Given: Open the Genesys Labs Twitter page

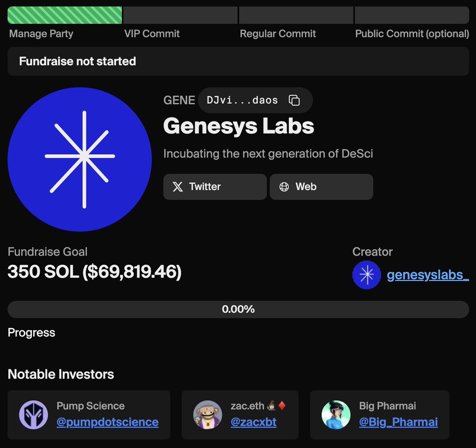Looking at the screenshot, I should [x=215, y=187].
